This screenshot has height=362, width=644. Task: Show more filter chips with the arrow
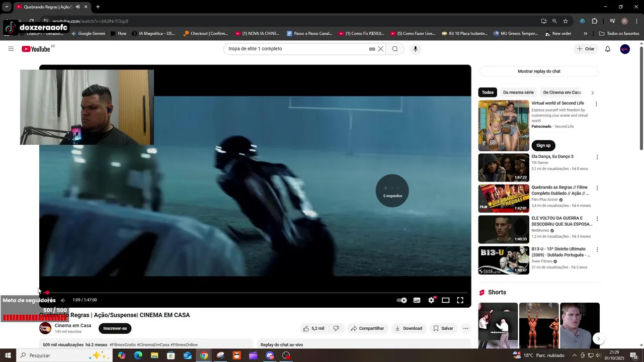(x=592, y=93)
